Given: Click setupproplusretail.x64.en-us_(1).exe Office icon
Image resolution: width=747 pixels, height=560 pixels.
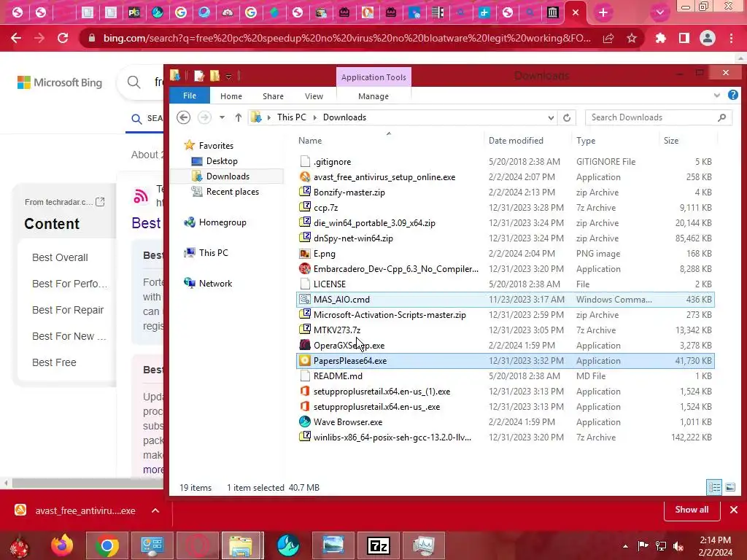Looking at the screenshot, I should pos(305,392).
